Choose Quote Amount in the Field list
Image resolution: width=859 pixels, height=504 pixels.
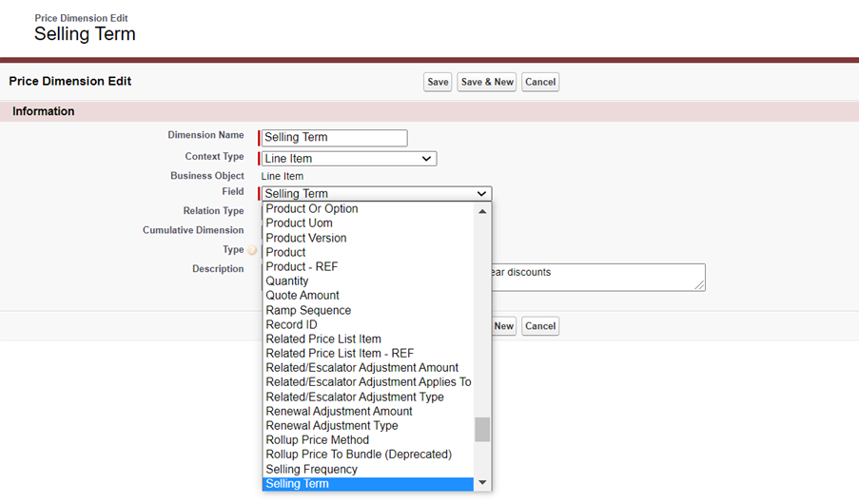303,296
